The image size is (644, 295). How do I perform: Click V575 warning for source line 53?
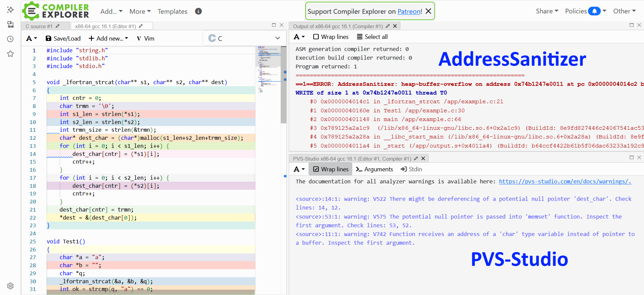click(459, 221)
